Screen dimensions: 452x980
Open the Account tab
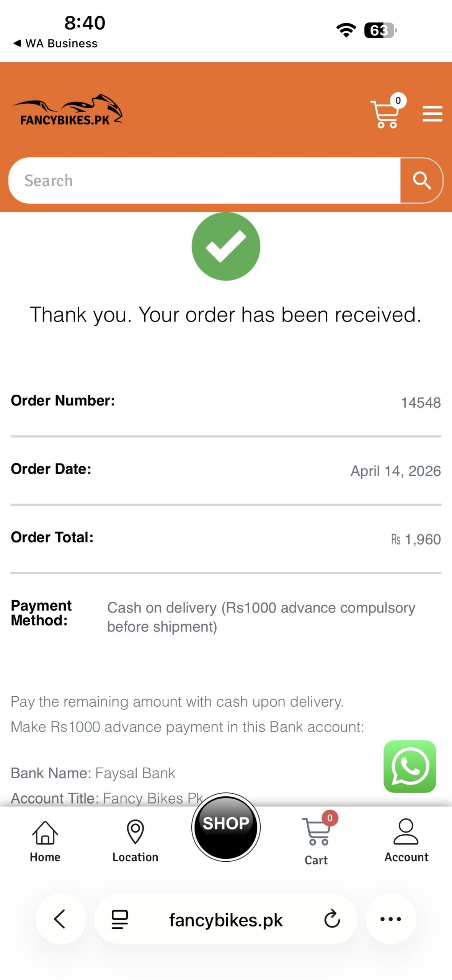pos(406,841)
